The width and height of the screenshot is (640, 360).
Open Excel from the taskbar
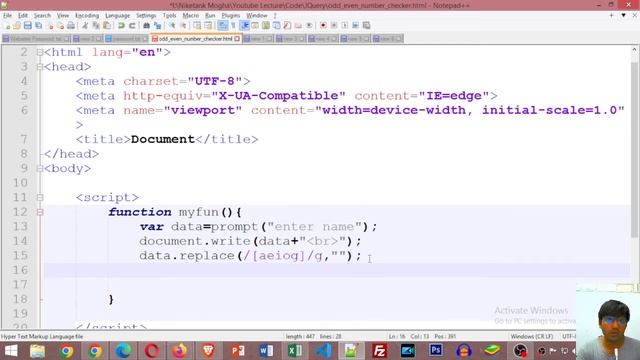294,351
